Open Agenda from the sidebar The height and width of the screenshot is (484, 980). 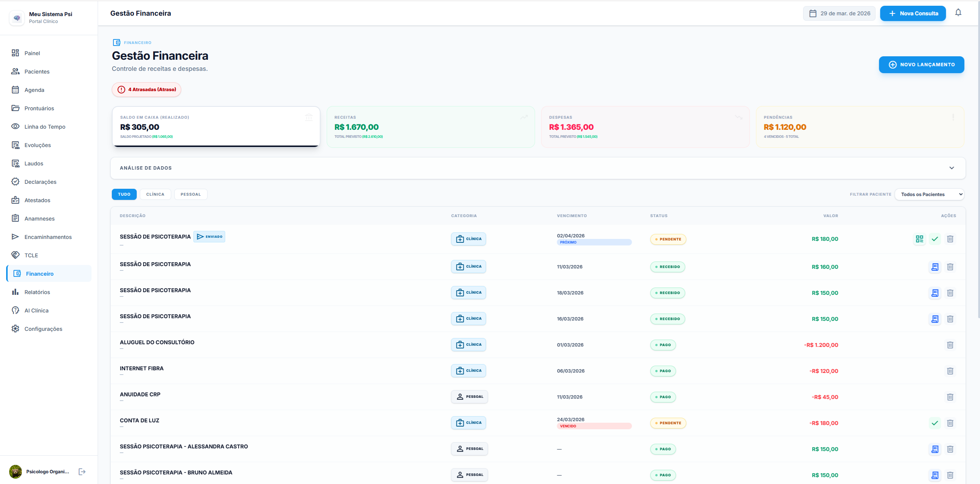(49, 90)
